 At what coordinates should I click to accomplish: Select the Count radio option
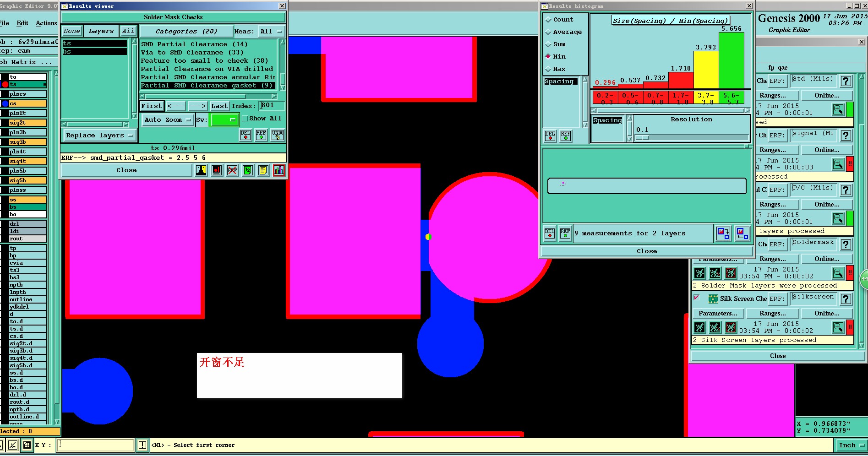548,20
